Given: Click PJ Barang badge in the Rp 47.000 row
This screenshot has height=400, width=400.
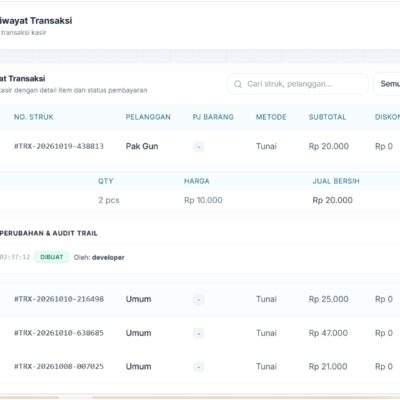Looking at the screenshot, I should tap(199, 333).
